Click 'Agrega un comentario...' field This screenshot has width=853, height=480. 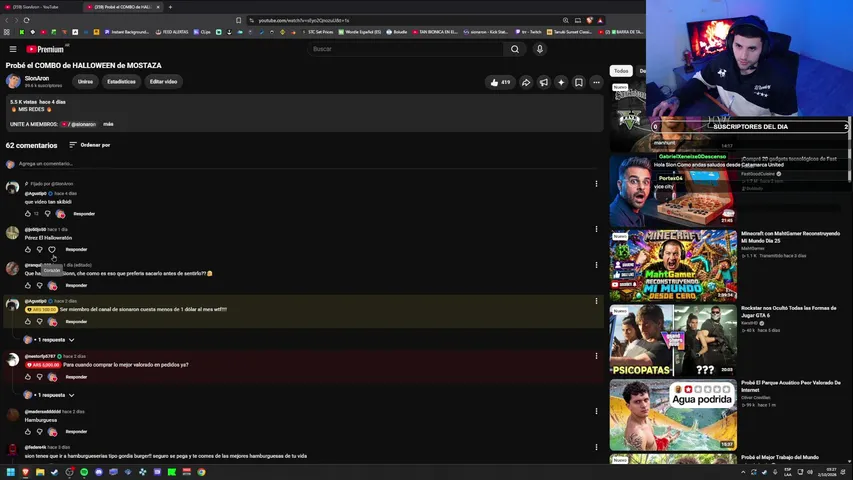click(x=310, y=164)
